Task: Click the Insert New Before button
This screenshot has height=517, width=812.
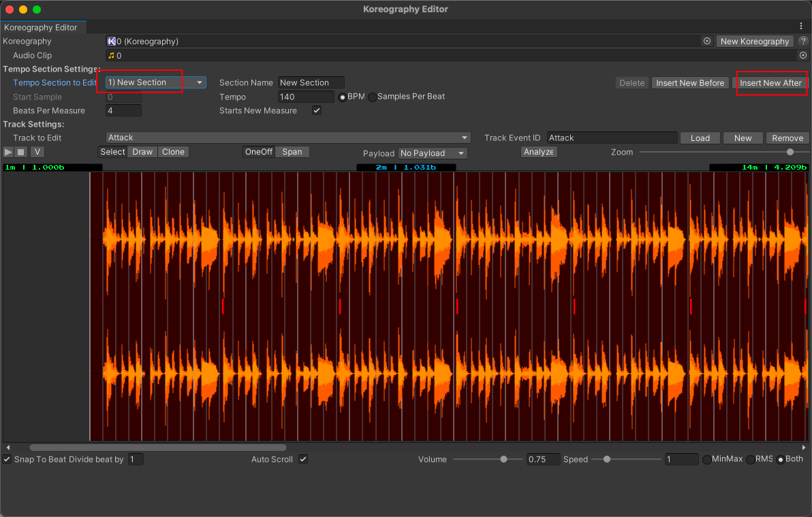Action: [x=690, y=83]
